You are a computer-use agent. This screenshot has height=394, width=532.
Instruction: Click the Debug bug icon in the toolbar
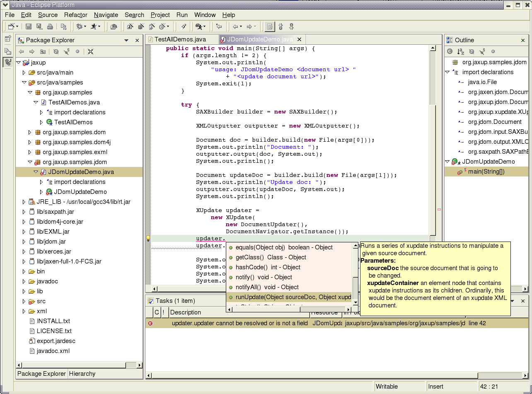coord(80,27)
